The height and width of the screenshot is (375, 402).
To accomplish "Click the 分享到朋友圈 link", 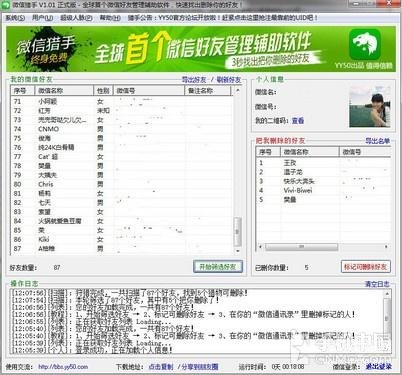I will pos(200,367).
